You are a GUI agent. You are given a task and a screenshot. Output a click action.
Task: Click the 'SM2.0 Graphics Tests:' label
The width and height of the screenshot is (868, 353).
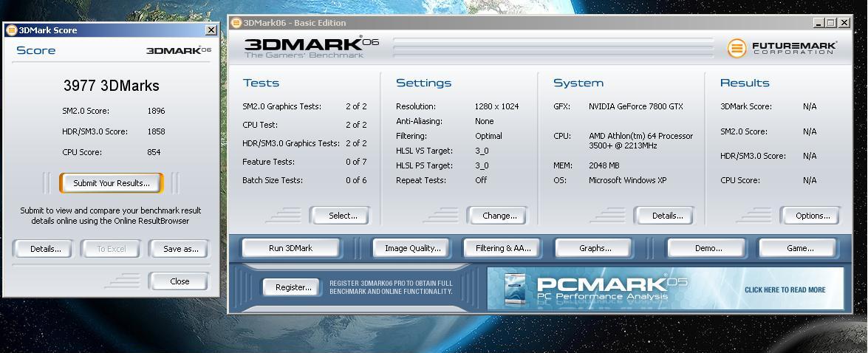281,106
